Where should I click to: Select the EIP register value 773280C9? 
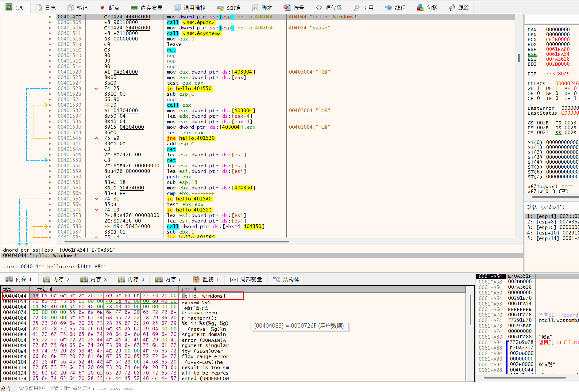point(558,74)
